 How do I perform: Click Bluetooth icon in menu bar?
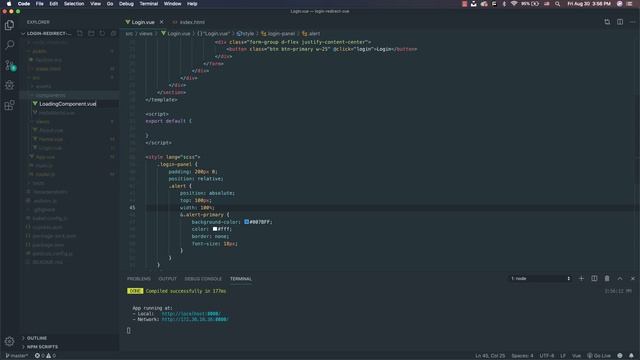(504, 4)
